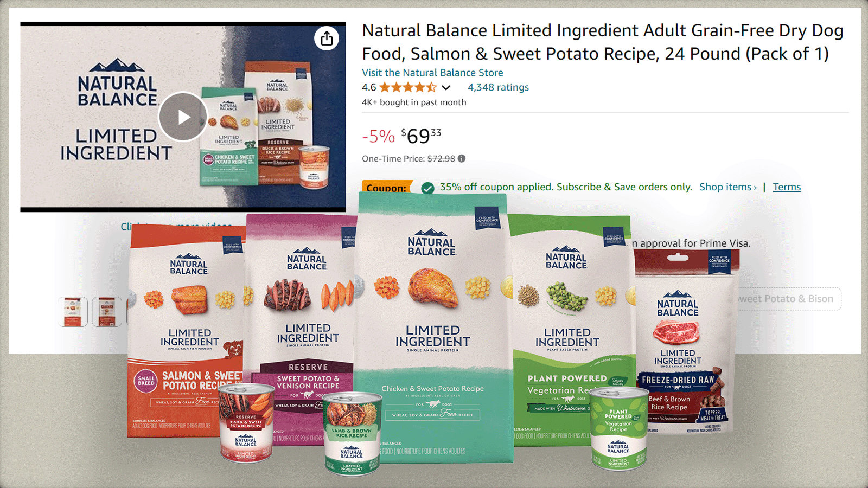Select the second product image thumbnail

[x=107, y=312]
